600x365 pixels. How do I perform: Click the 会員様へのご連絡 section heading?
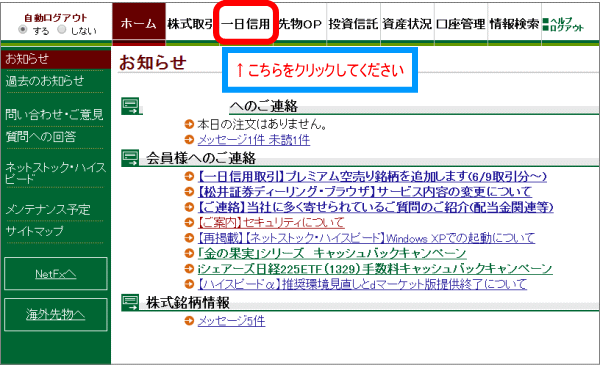(x=201, y=158)
